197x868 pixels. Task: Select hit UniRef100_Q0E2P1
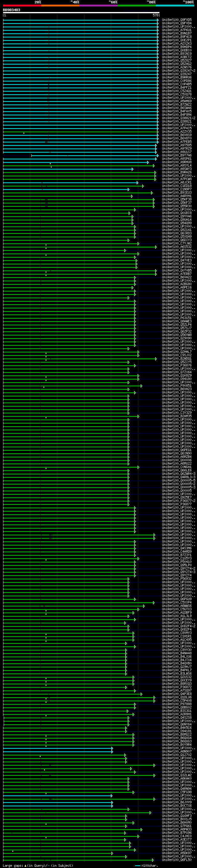tap(177, 40)
